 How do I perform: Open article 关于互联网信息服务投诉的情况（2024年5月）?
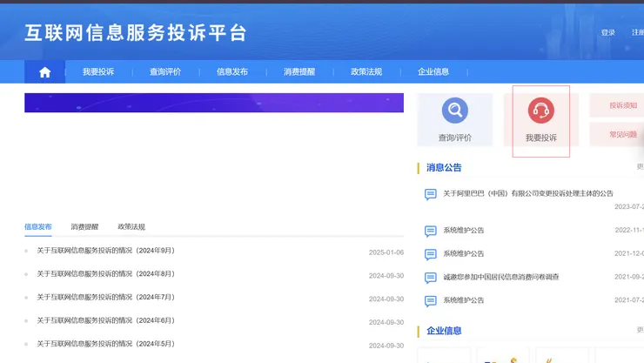pos(105,344)
